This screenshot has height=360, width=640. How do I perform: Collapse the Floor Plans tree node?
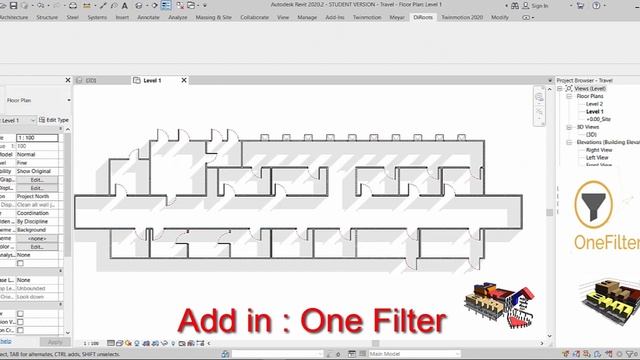point(569,96)
